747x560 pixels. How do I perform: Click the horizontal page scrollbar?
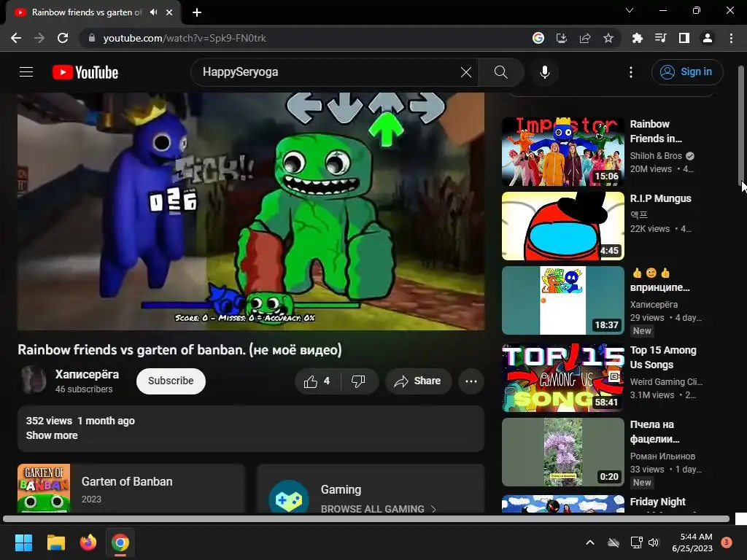[366, 519]
